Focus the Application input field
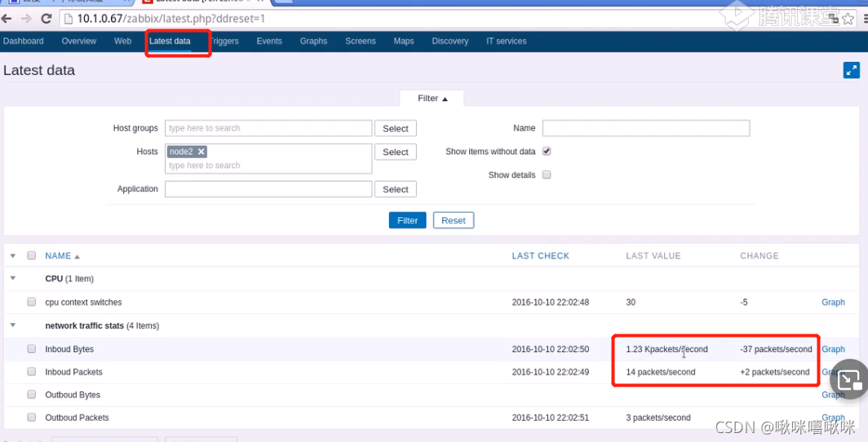 (268, 189)
